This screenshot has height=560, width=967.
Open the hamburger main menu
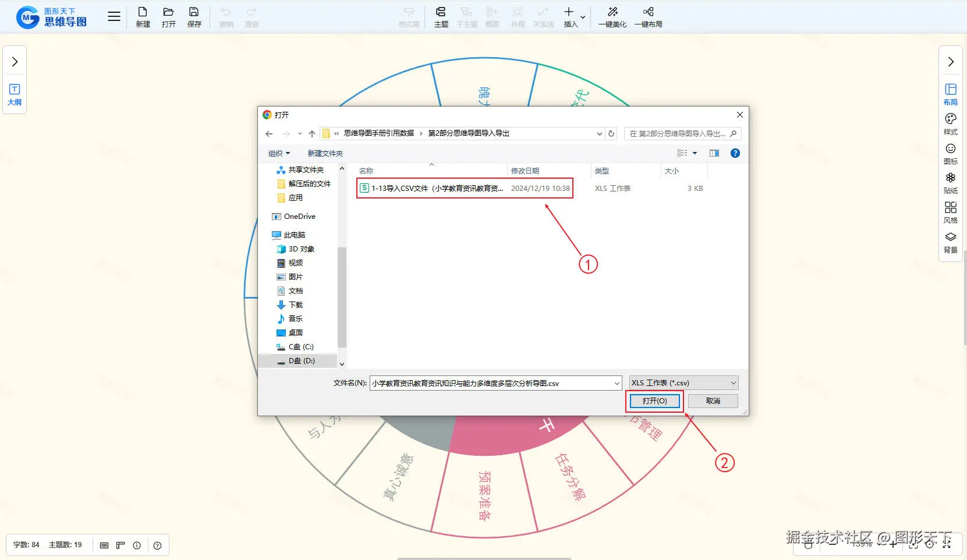[x=114, y=16]
